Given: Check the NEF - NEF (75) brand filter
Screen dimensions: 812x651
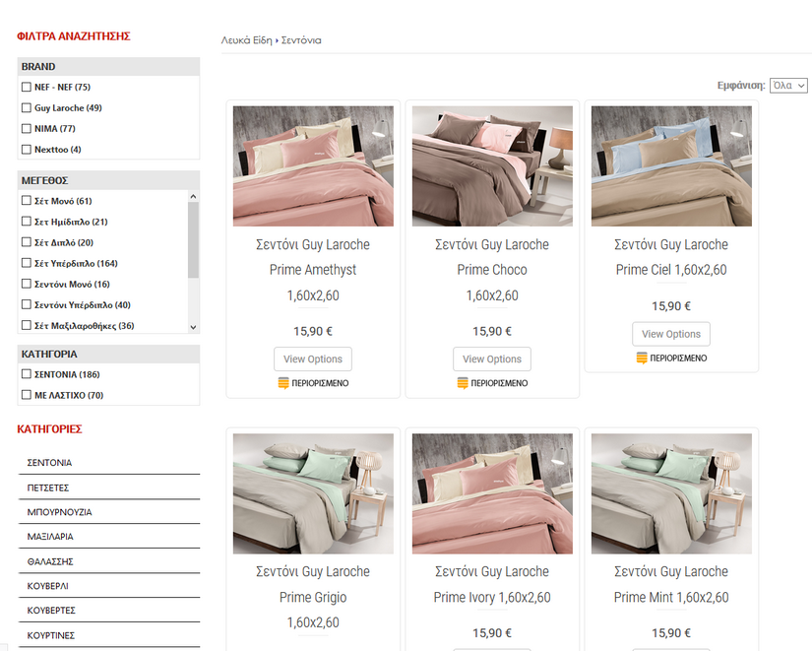Looking at the screenshot, I should [27, 87].
